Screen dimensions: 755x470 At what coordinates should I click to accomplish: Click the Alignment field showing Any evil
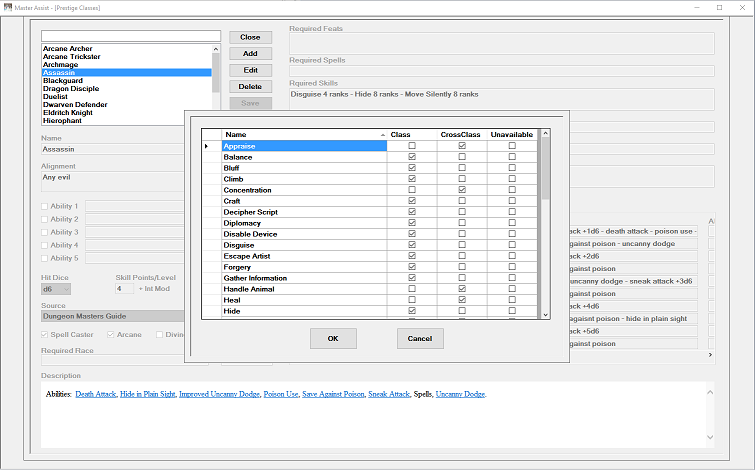113,182
